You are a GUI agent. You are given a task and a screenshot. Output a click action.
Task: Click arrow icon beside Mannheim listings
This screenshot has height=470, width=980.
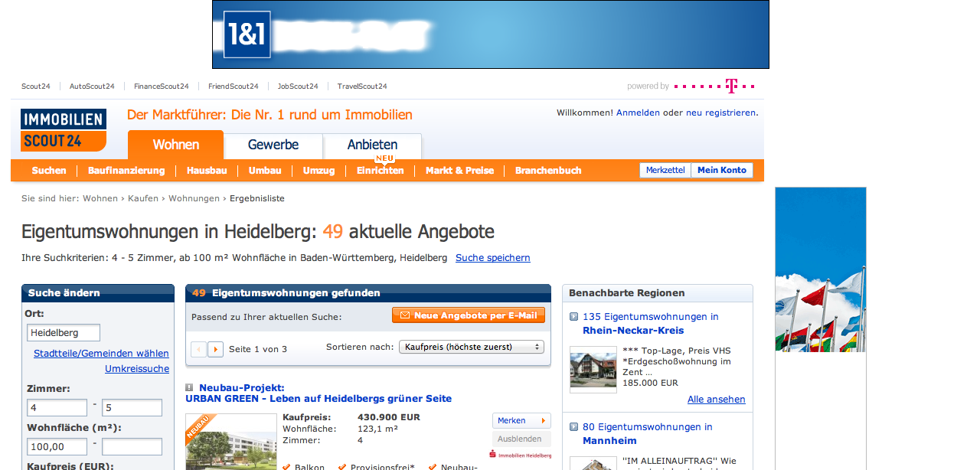(x=574, y=427)
